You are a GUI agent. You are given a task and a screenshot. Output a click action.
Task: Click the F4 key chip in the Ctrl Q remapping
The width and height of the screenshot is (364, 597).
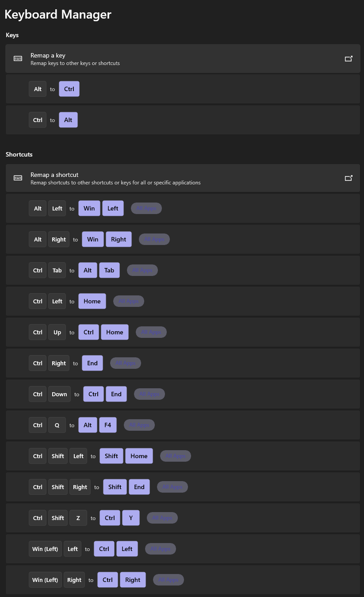tap(107, 425)
